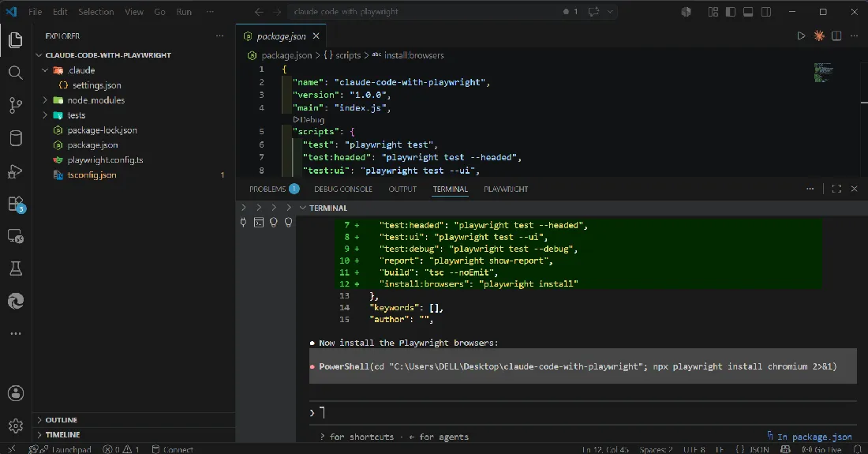Open the Edit menu
The width and height of the screenshot is (868, 454).
click(60, 12)
